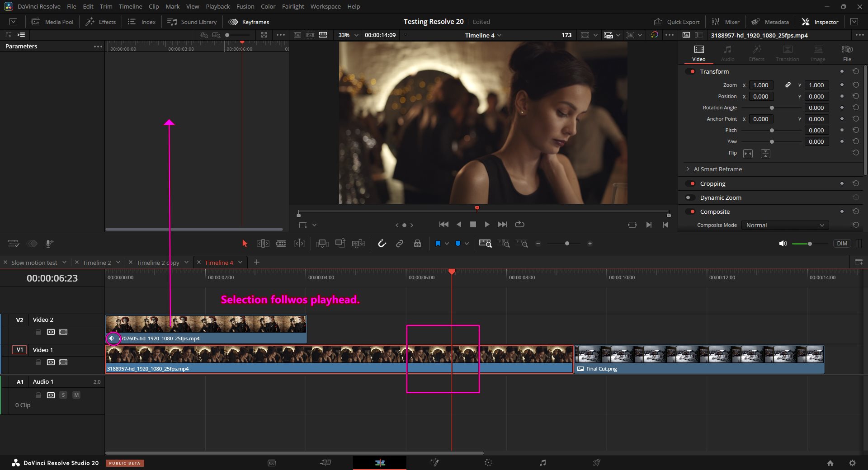868x470 pixels.
Task: Switch to the Fairlight page icon
Action: click(542, 462)
